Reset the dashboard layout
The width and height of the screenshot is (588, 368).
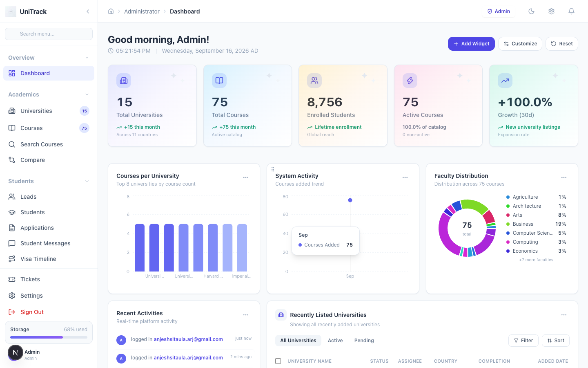pos(562,44)
